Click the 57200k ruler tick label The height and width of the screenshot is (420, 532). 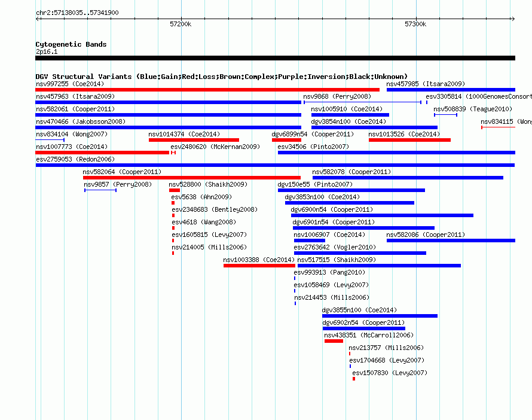(x=181, y=24)
